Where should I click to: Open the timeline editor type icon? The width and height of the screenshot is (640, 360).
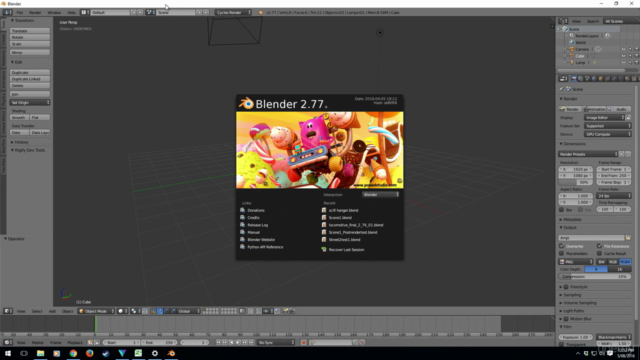click(x=8, y=342)
